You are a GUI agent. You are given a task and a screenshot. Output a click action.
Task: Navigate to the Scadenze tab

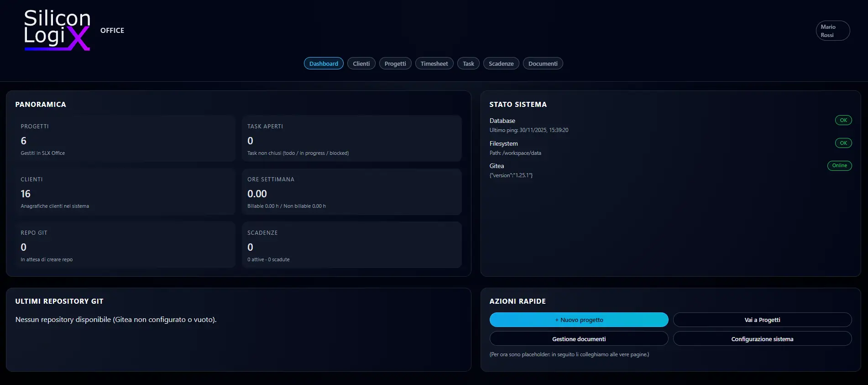tap(501, 63)
